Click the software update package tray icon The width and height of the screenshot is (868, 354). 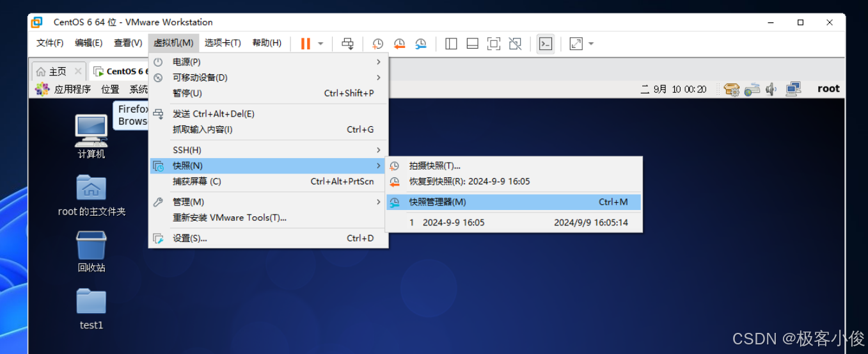(x=732, y=89)
